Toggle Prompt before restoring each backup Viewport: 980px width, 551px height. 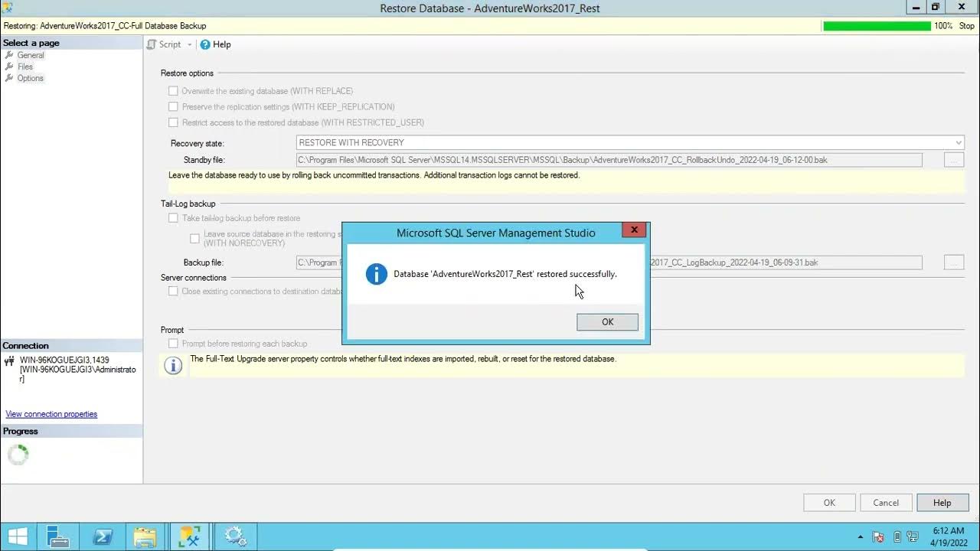pyautogui.click(x=173, y=344)
